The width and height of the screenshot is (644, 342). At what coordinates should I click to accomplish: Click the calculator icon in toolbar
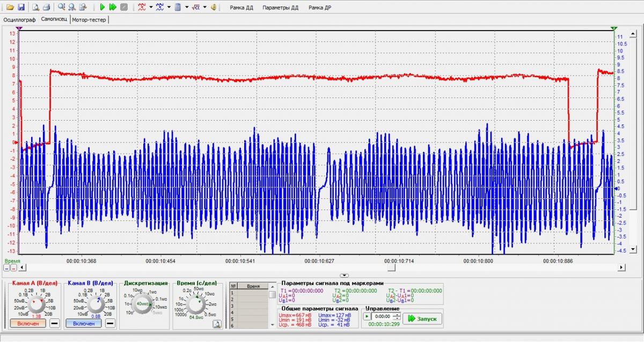pos(178,8)
